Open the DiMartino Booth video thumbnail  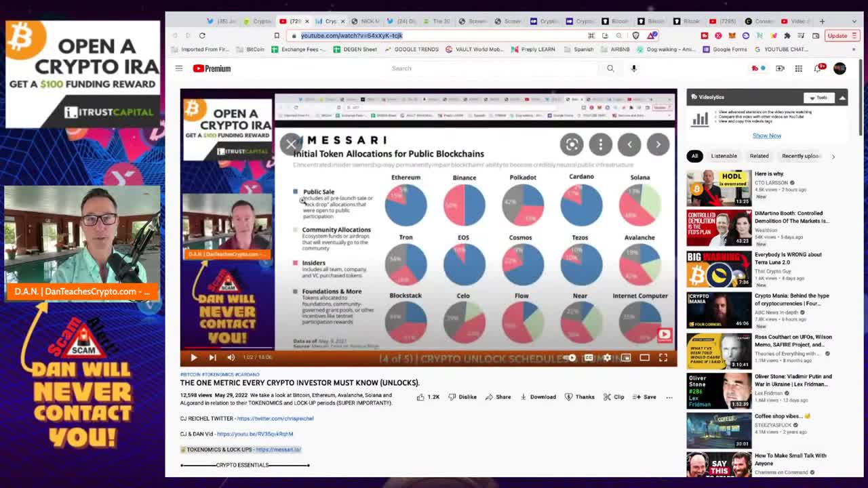point(719,228)
